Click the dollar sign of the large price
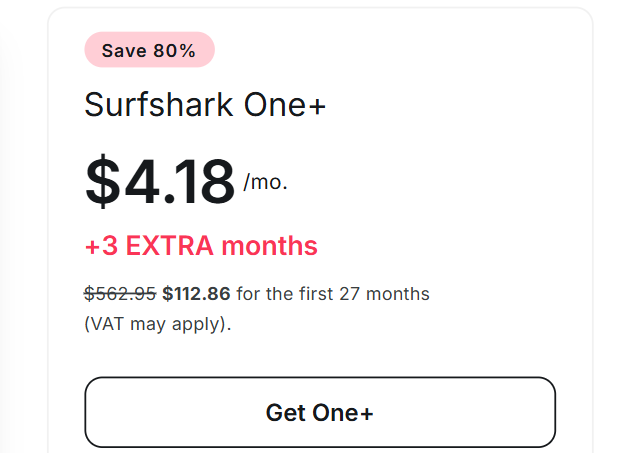This screenshot has height=453, width=628. point(101,181)
